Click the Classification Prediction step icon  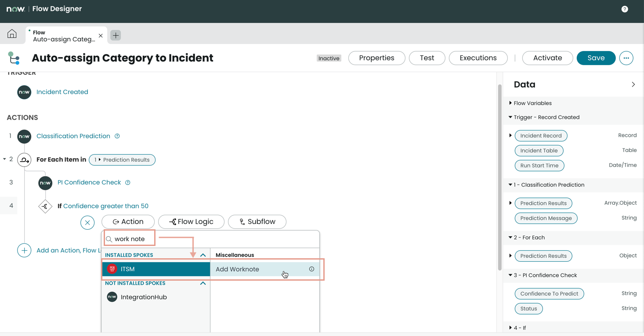click(x=24, y=136)
